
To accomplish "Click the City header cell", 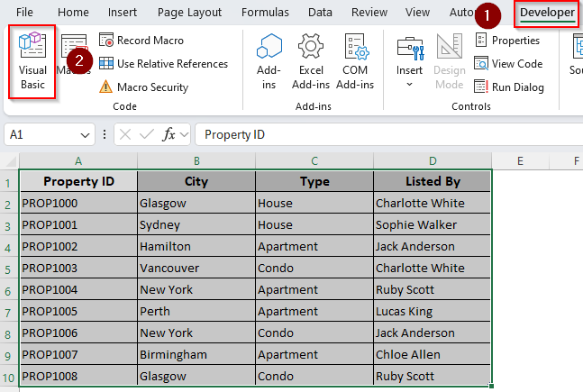I will (x=196, y=181).
